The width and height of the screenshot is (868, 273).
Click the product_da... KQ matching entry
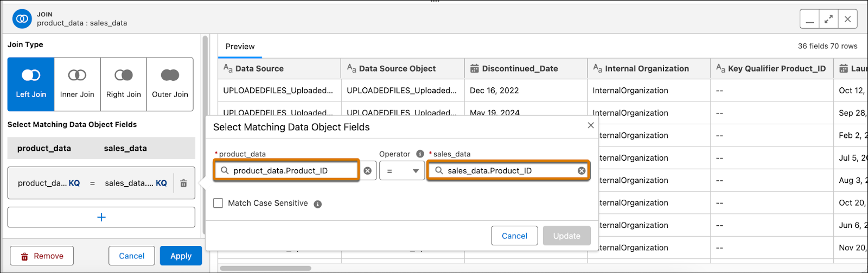(49, 183)
